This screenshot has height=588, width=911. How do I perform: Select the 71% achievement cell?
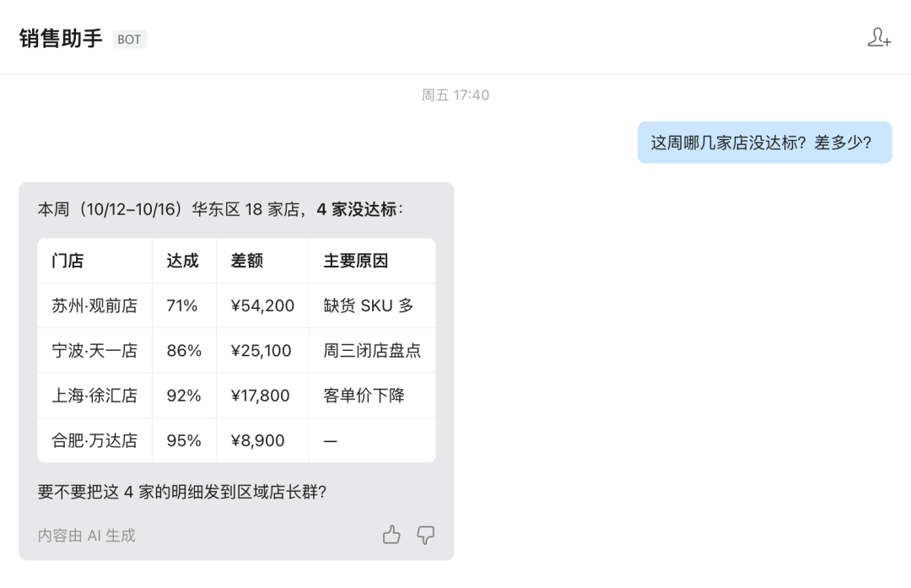[184, 305]
